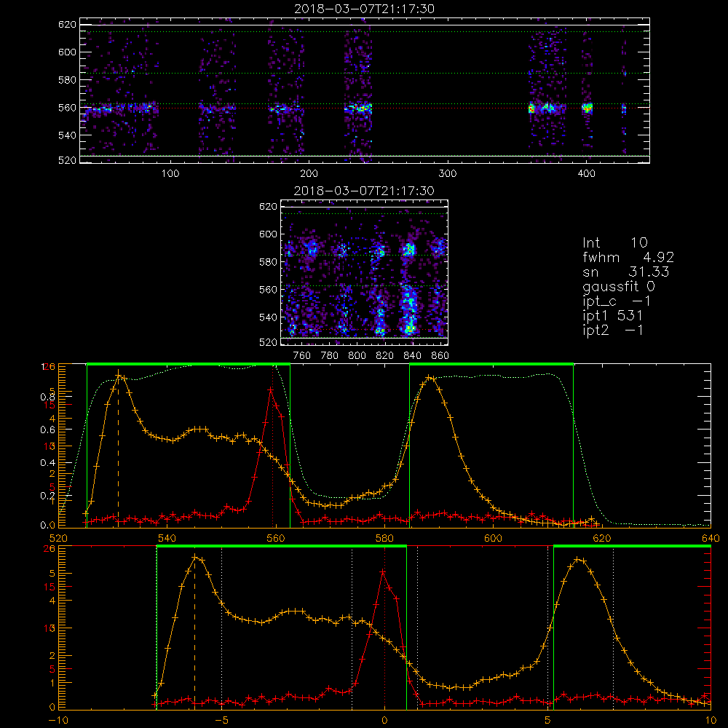Click the bright spot near x=400 in the top image
This screenshot has width=728, height=728.
tap(587, 108)
